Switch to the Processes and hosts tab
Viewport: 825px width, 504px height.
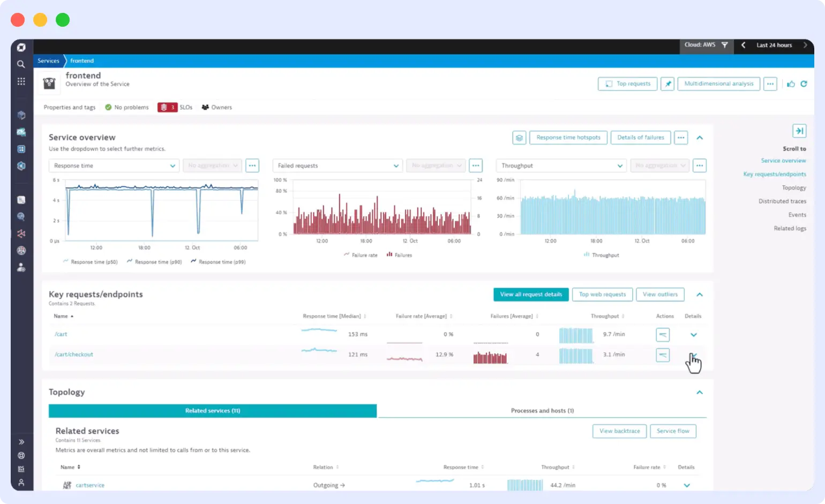click(542, 410)
